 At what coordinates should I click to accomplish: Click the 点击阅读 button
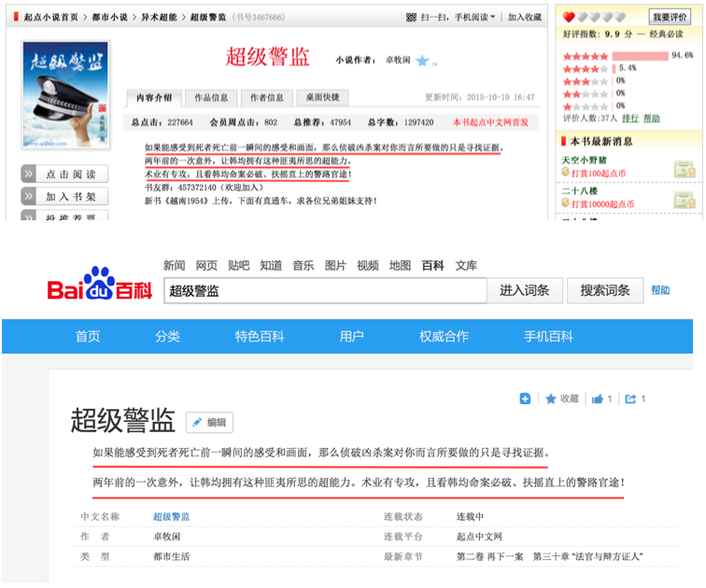[64, 175]
